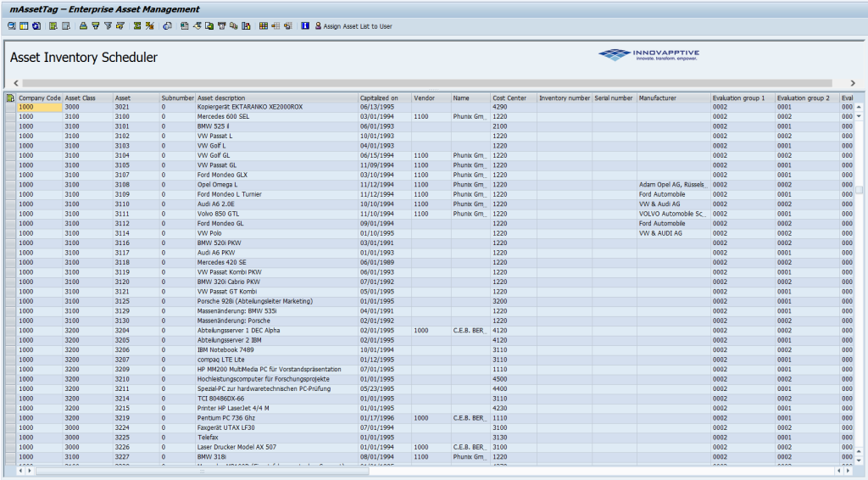Screen dimensions: 868x480
Task: Select the row for Kopiergerät EKTARANKO XE2000ROX
Action: click(x=10, y=107)
